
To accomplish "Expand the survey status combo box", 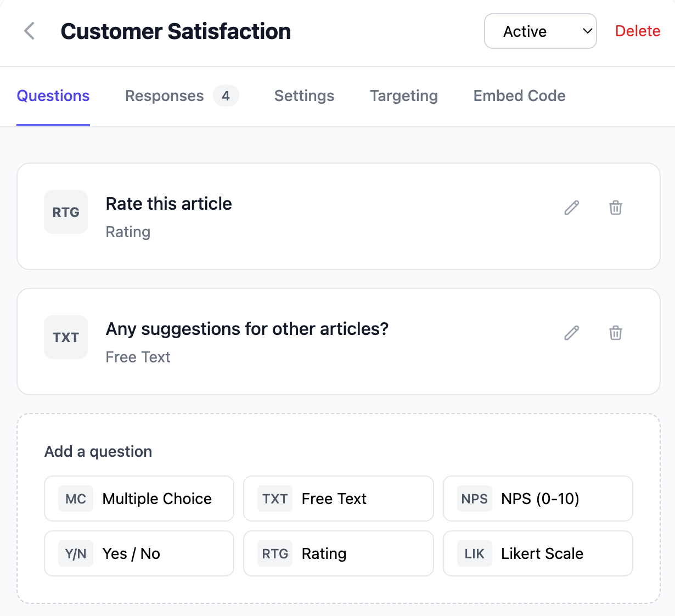I will coord(540,31).
